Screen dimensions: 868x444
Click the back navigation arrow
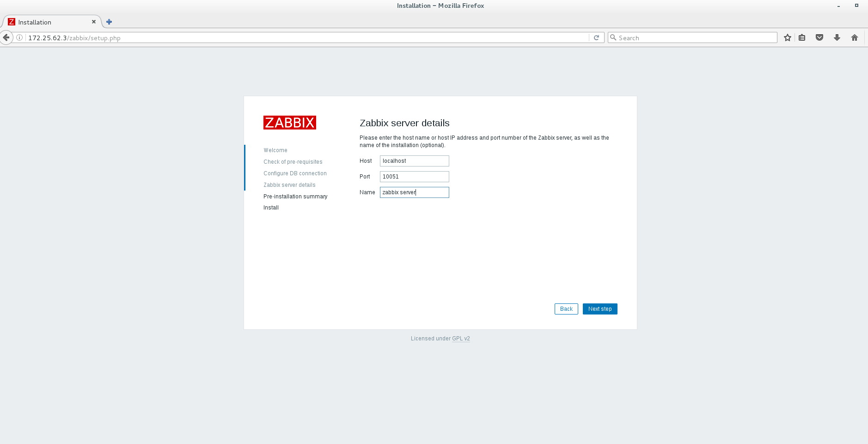pyautogui.click(x=6, y=37)
